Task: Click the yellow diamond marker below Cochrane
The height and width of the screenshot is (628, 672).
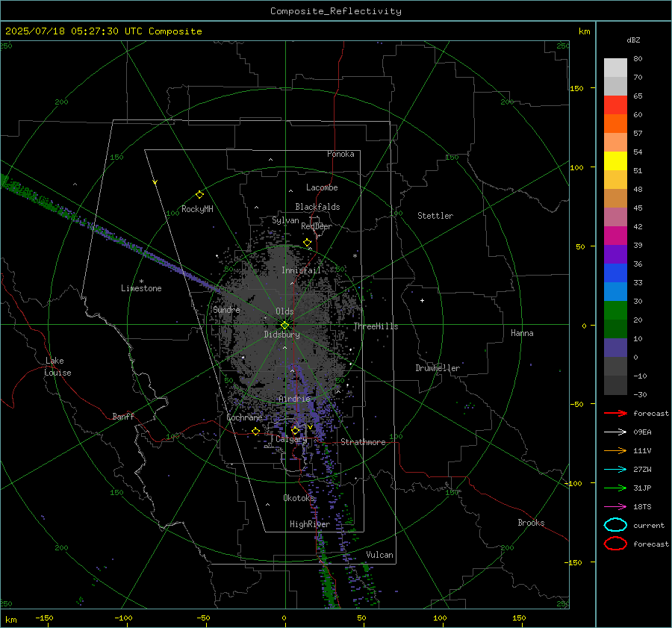Action: coord(256,431)
